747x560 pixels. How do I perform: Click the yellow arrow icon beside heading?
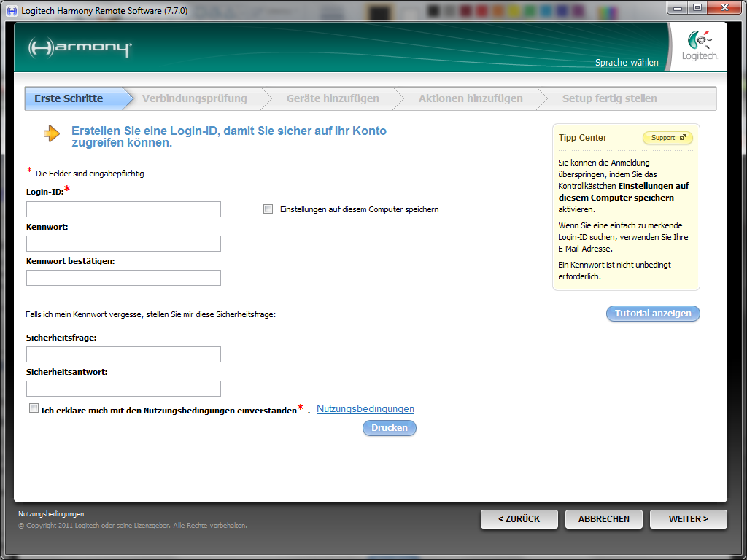(x=51, y=133)
